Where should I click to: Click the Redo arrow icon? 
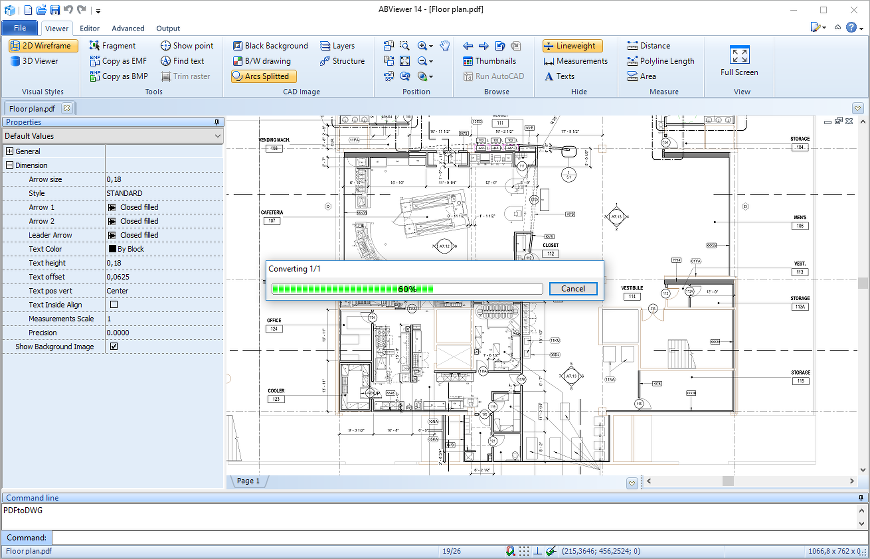[82, 9]
